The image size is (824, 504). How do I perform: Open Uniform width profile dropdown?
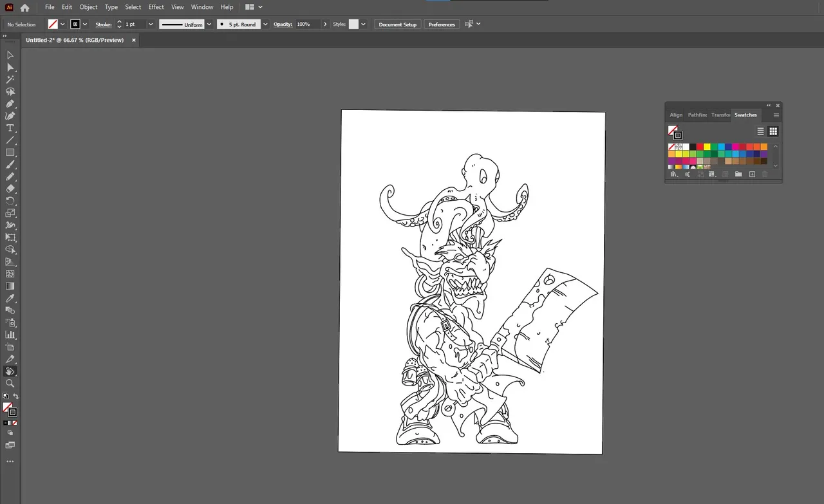[x=209, y=24]
